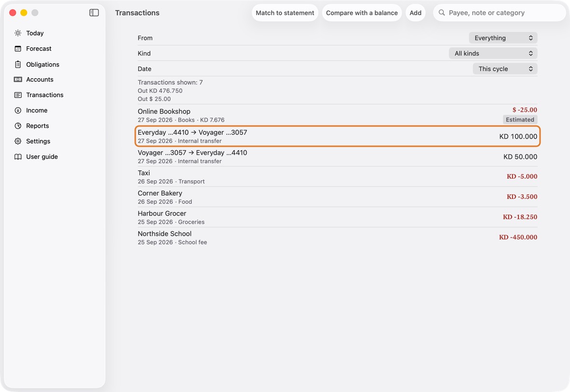The image size is (570, 392).
Task: Click the KD 100.000 transfer amount
Action: [x=518, y=136]
